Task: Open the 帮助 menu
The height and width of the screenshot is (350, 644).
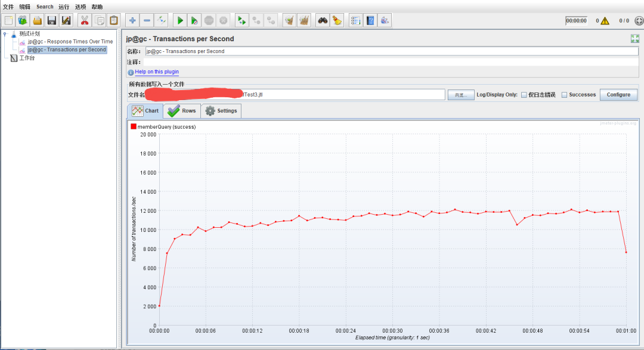Action: point(97,7)
